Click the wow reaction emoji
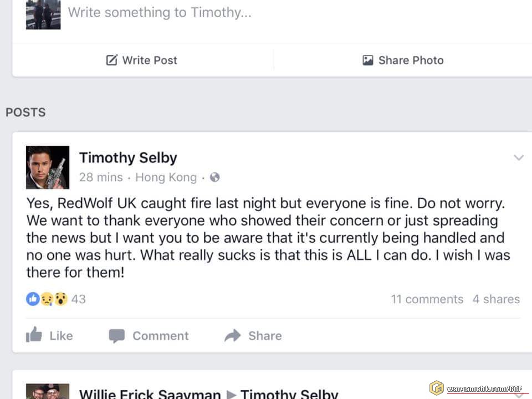This screenshot has width=532, height=399. pos(61,299)
